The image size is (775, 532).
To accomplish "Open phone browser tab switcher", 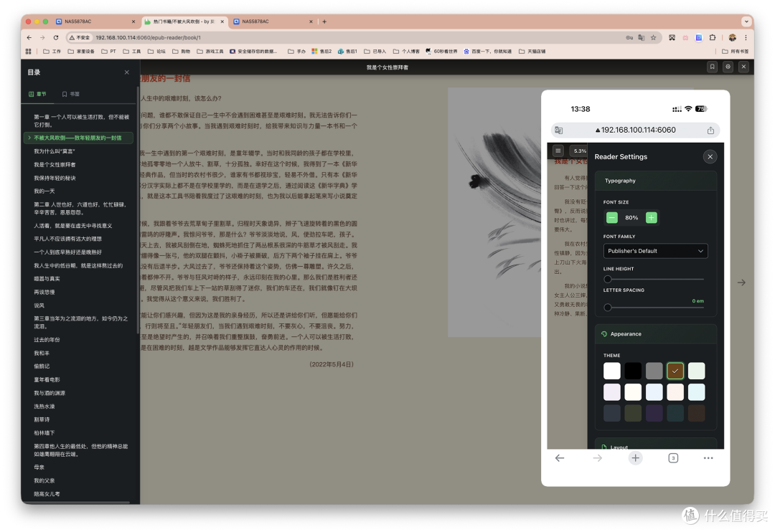I will tap(672, 458).
